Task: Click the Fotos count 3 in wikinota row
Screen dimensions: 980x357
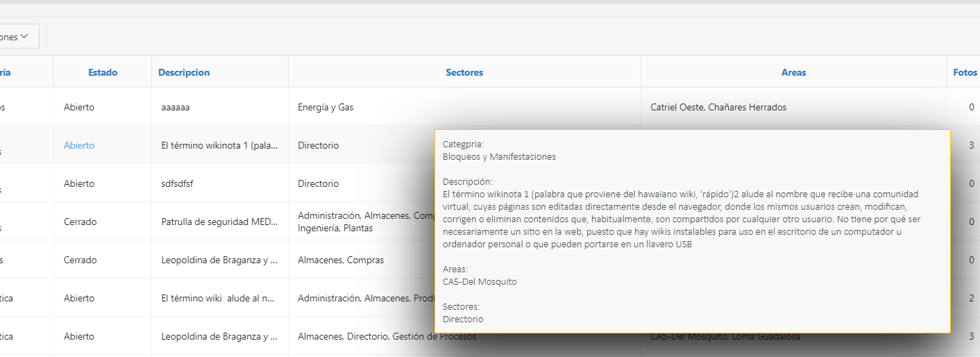Action: coord(972,145)
